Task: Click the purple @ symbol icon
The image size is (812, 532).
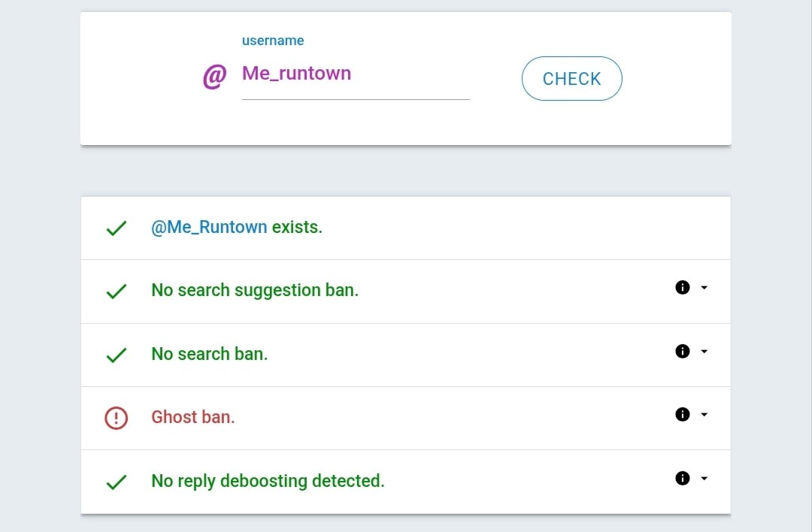Action: point(214,77)
